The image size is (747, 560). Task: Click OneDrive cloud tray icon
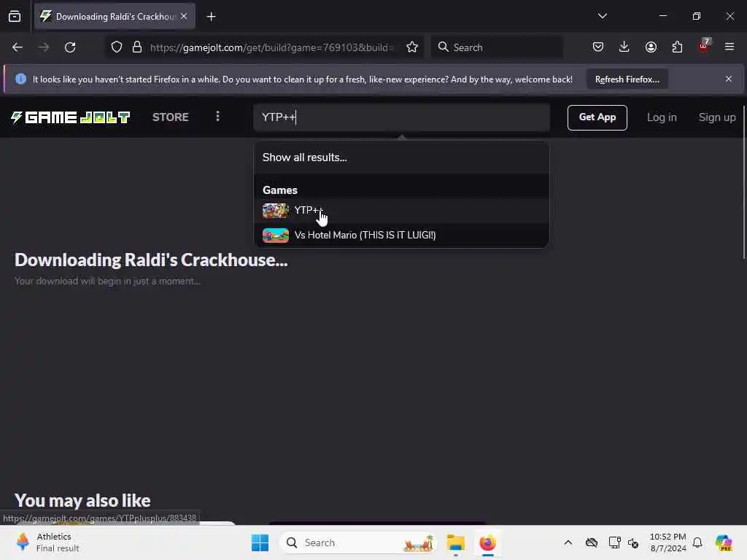point(591,542)
